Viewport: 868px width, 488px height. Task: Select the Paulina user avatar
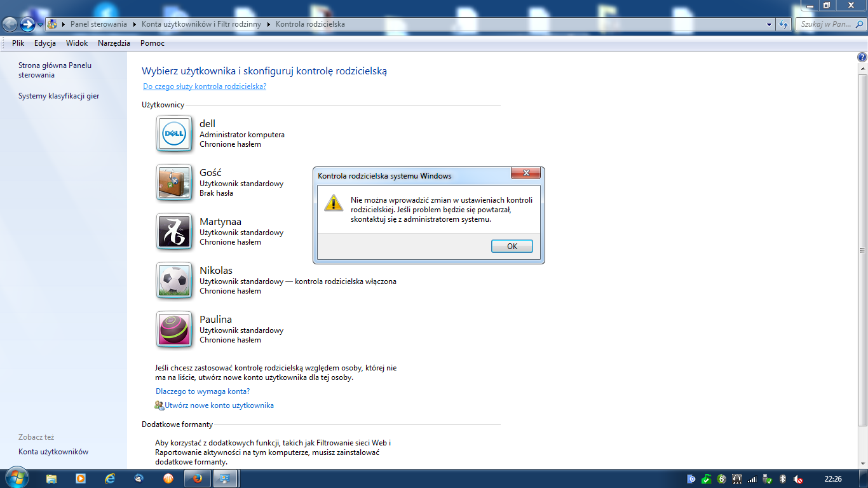(x=174, y=329)
